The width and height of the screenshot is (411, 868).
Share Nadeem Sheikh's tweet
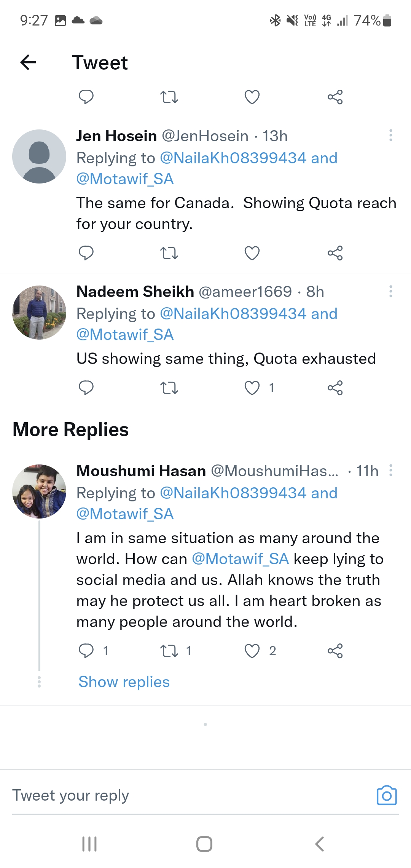coord(335,388)
